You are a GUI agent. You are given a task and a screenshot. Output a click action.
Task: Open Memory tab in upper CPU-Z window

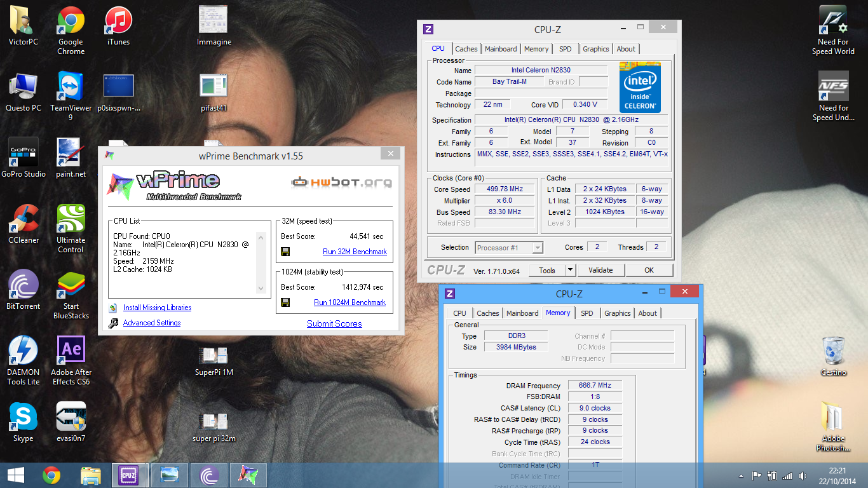536,49
